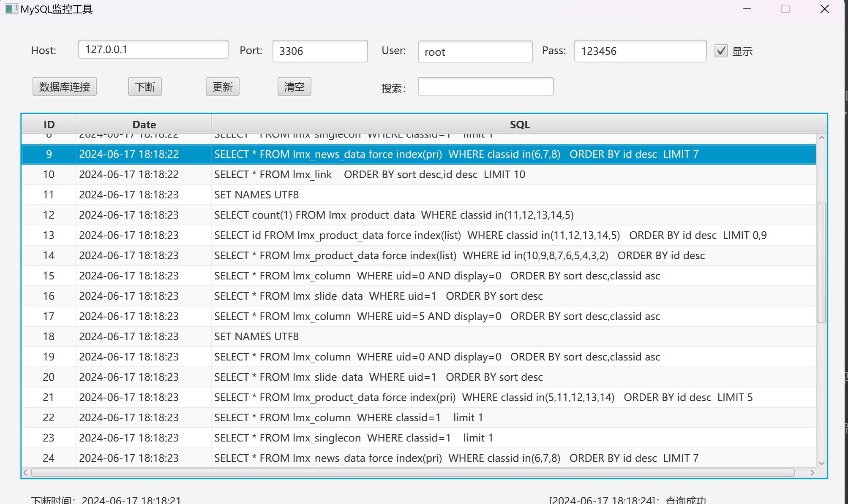Close the MySQL监控工具 window
The height and width of the screenshot is (504, 848).
tap(824, 9)
